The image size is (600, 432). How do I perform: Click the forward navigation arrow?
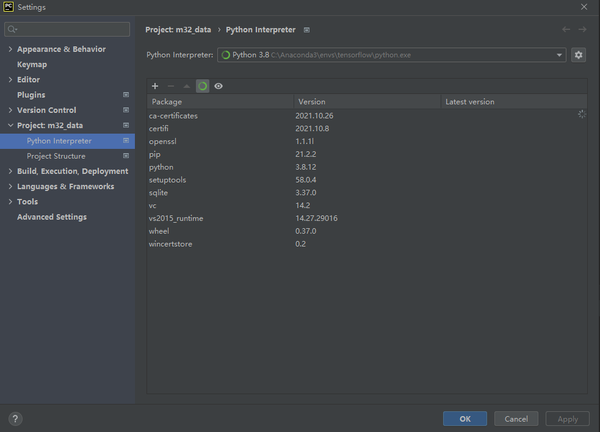581,30
